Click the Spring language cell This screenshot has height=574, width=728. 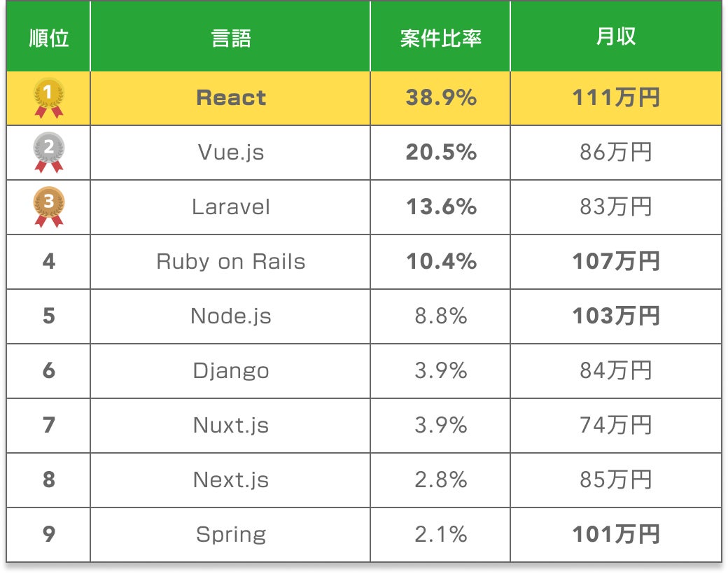[230, 535]
